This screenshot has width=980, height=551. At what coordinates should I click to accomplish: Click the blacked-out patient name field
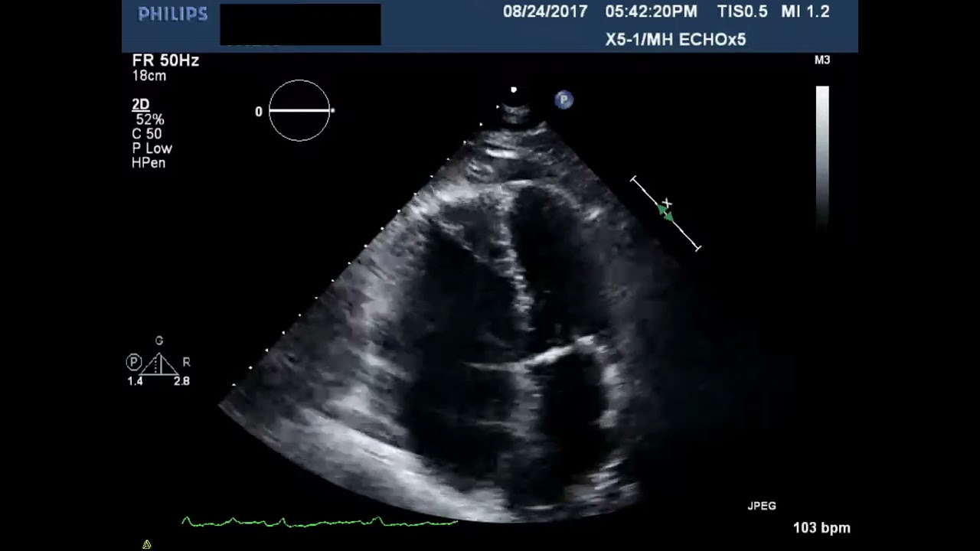(x=300, y=24)
